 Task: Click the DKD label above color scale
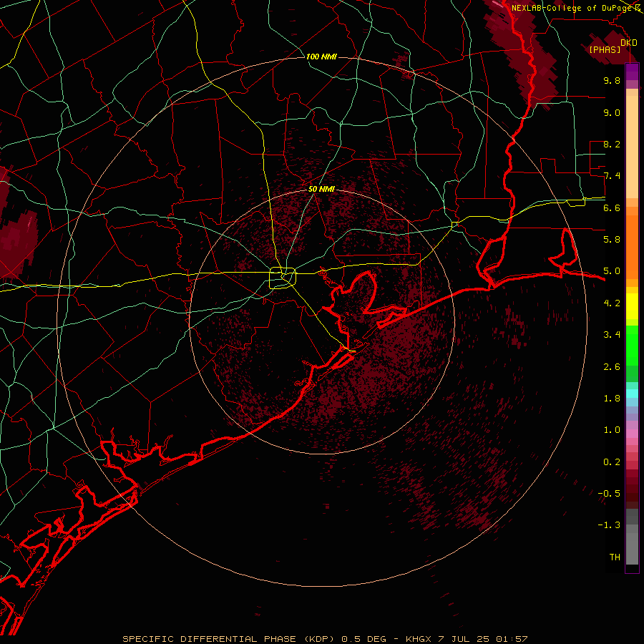[x=629, y=43]
